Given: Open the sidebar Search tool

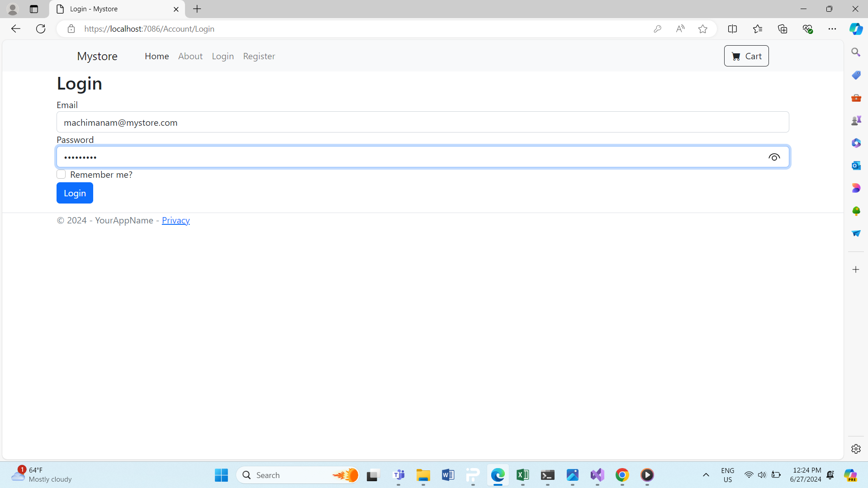Looking at the screenshot, I should [x=856, y=52].
